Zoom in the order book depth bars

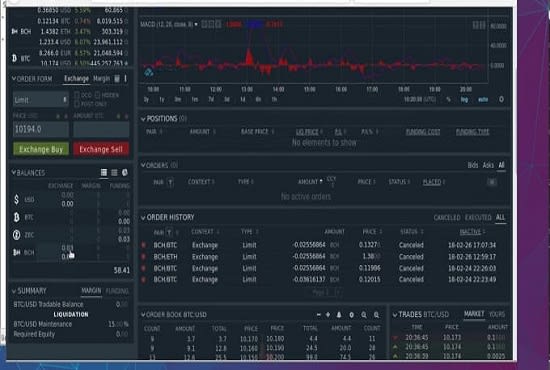(x=376, y=315)
